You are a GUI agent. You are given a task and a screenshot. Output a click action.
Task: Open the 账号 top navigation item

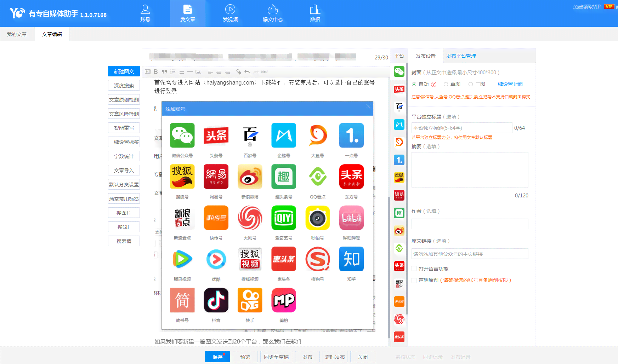click(145, 13)
